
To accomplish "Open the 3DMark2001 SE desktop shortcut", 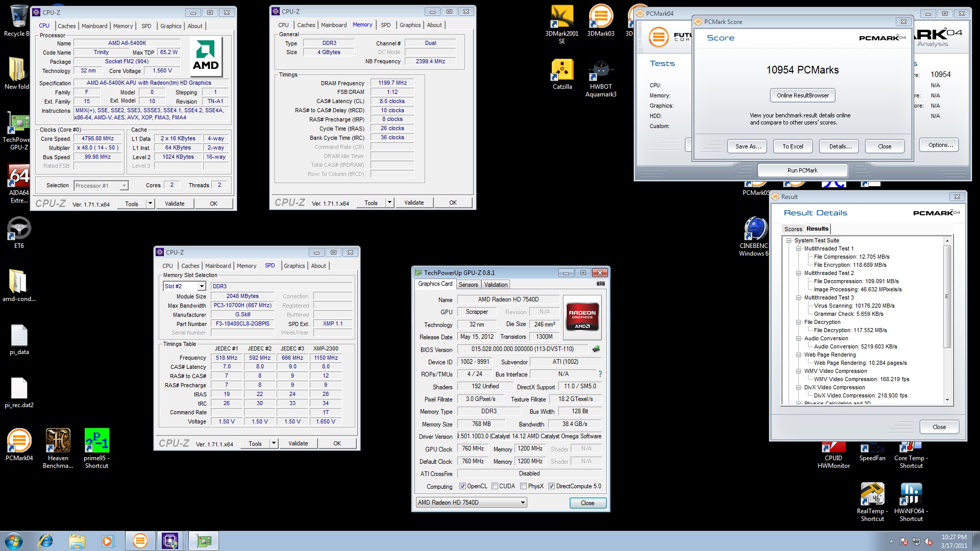I will pos(561,24).
